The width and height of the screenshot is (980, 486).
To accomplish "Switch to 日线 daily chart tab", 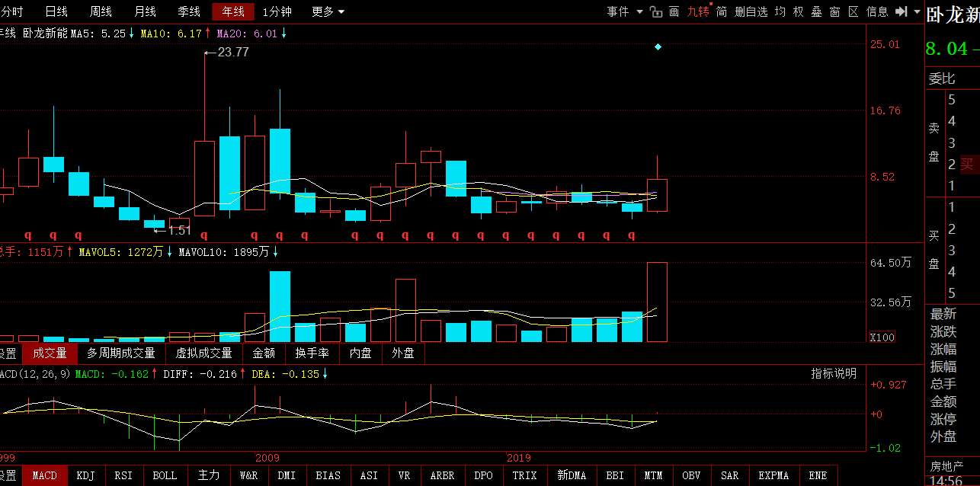I will tap(56, 11).
